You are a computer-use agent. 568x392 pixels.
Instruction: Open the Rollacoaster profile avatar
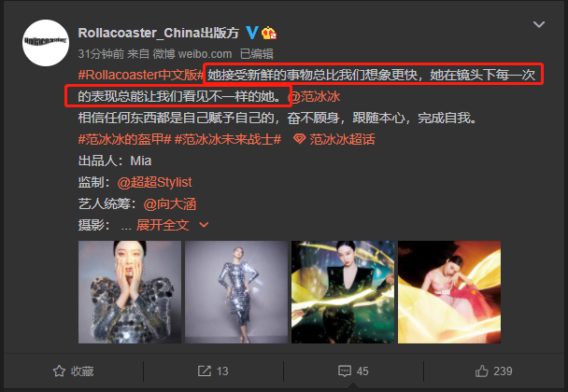pyautogui.click(x=46, y=43)
